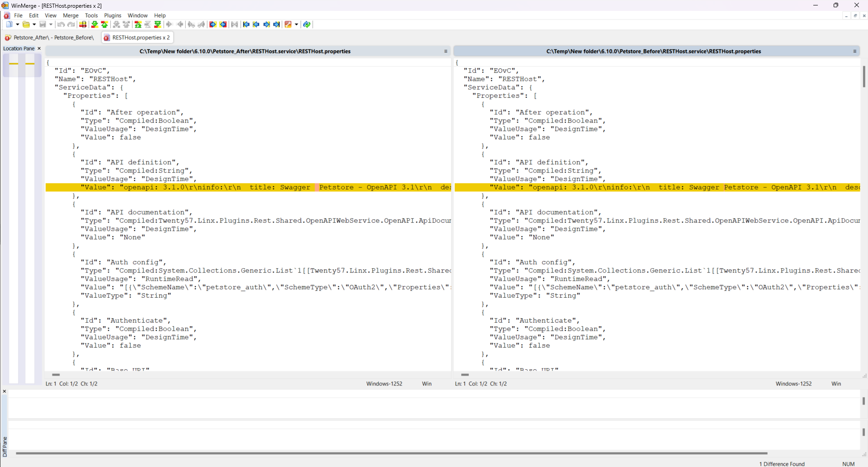
Task: Click the inner document Restore button
Action: click(855, 15)
